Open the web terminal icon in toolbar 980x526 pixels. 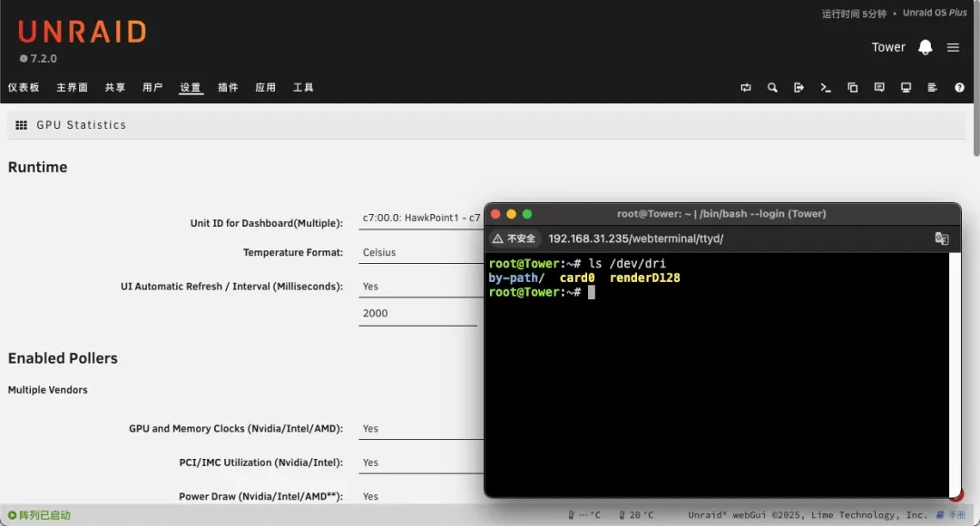tap(826, 88)
